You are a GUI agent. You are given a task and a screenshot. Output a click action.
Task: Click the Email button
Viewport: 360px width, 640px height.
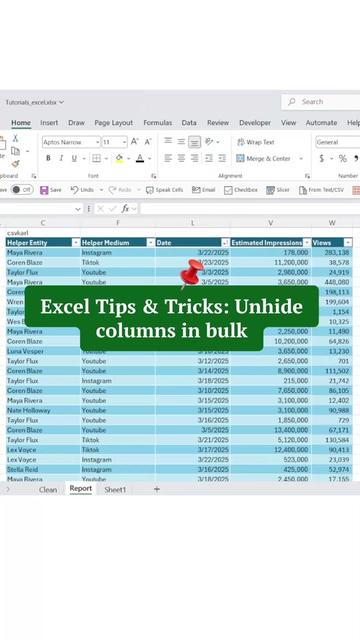pyautogui.click(x=203, y=190)
